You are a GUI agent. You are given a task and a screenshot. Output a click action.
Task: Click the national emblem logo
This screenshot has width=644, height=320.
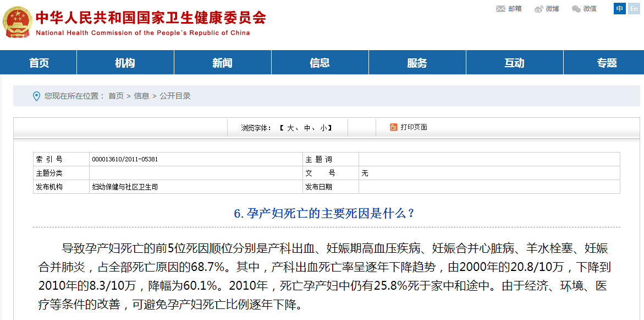point(17,22)
